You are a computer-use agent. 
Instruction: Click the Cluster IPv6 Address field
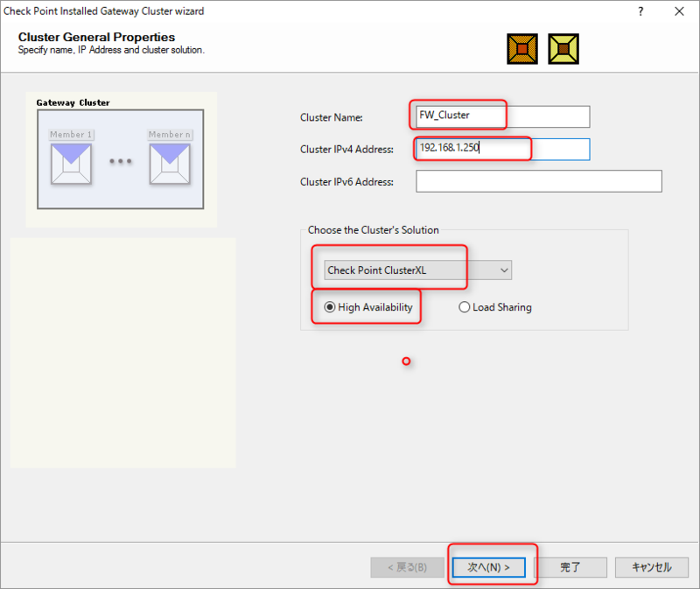[539, 181]
